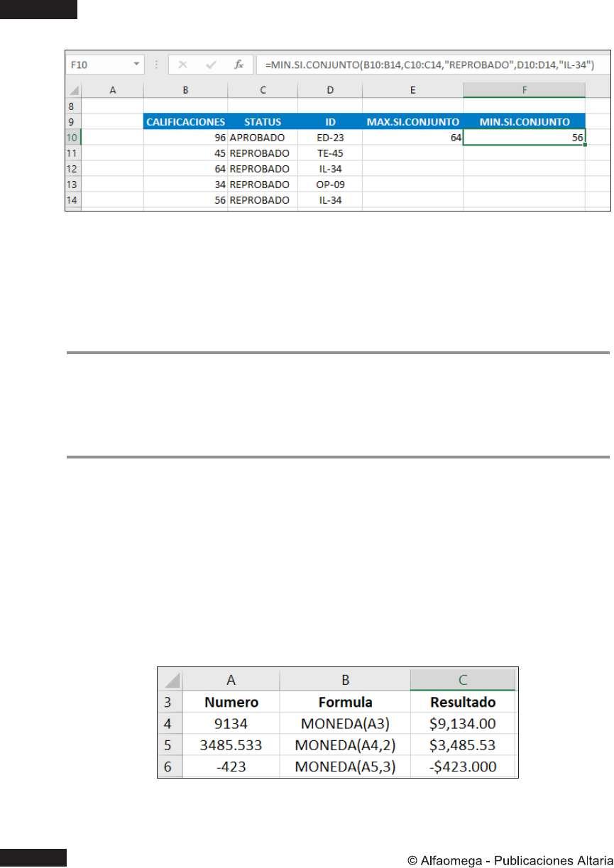Select row 13 header
This screenshot has width=614, height=868.
(74, 185)
